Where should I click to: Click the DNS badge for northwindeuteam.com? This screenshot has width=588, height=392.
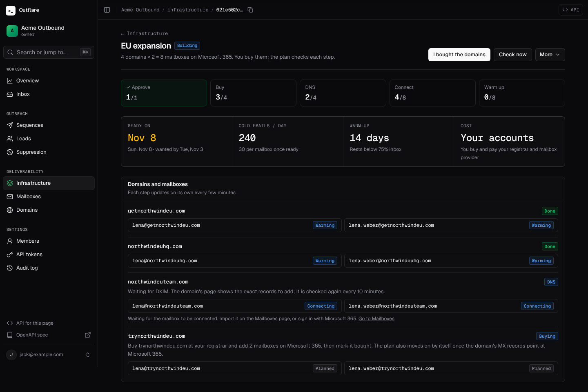pyautogui.click(x=551, y=282)
